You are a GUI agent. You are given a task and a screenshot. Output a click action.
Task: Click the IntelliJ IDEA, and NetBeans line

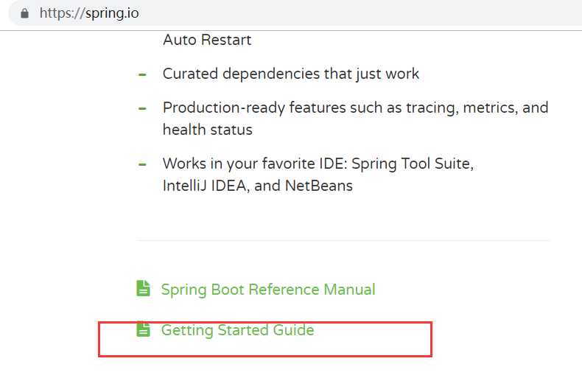coord(258,186)
